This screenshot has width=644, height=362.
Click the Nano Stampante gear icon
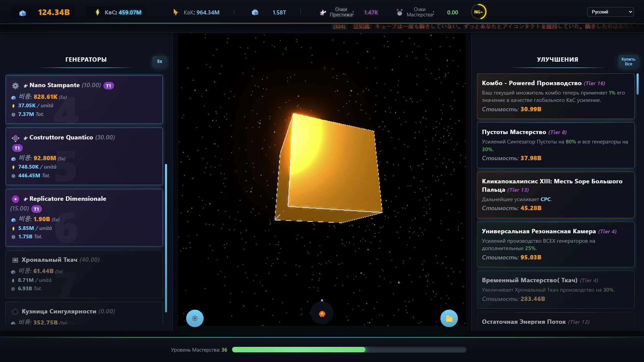(15, 86)
